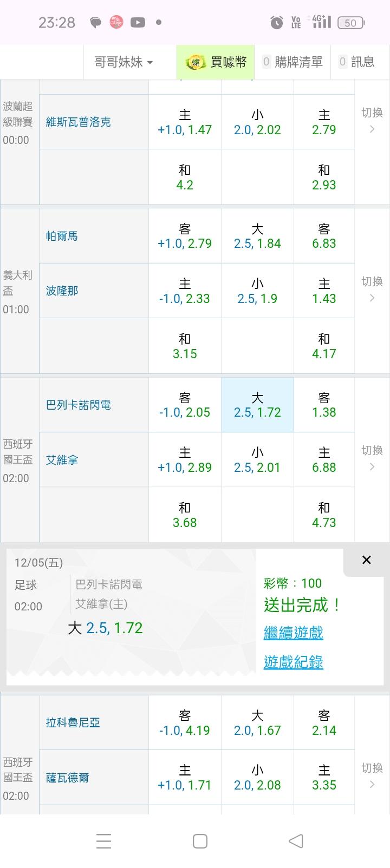Tap the Android back navigation icon
Screen dimensions: 390x868
click(296, 841)
